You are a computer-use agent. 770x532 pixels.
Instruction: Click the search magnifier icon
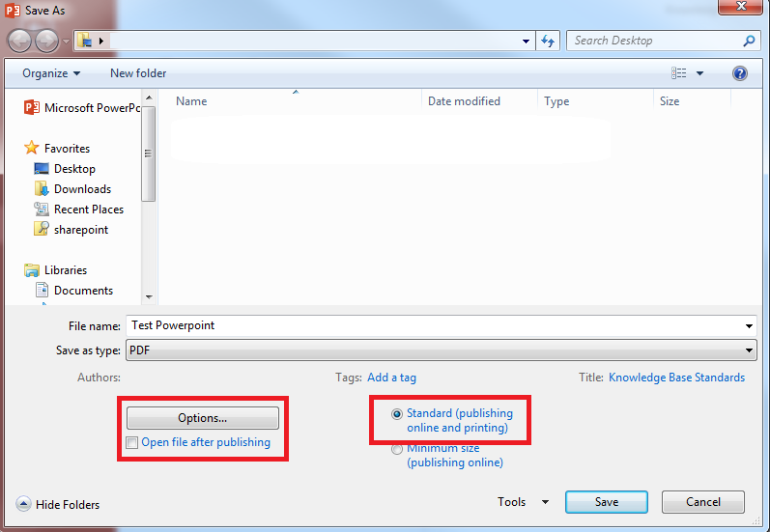click(x=749, y=41)
